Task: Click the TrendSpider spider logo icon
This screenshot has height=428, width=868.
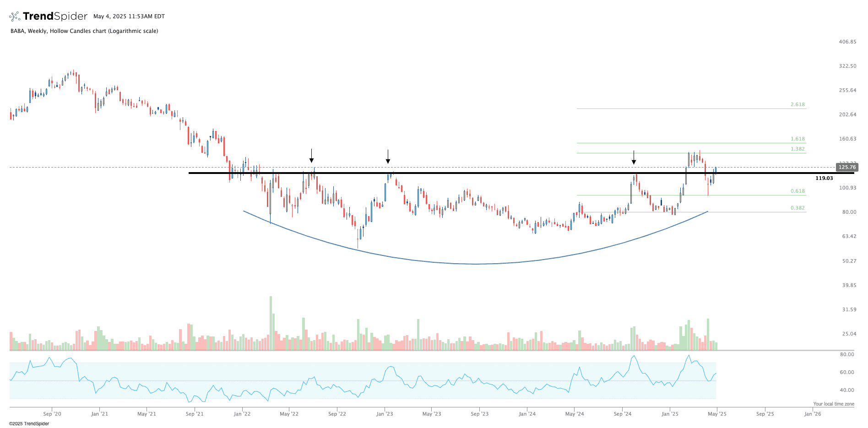Action: coord(15,16)
